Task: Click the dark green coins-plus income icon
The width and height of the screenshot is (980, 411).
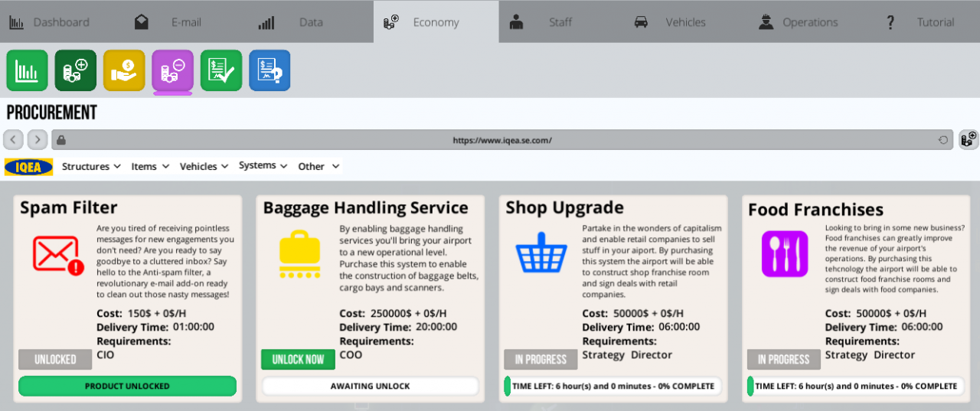Action: point(76,70)
